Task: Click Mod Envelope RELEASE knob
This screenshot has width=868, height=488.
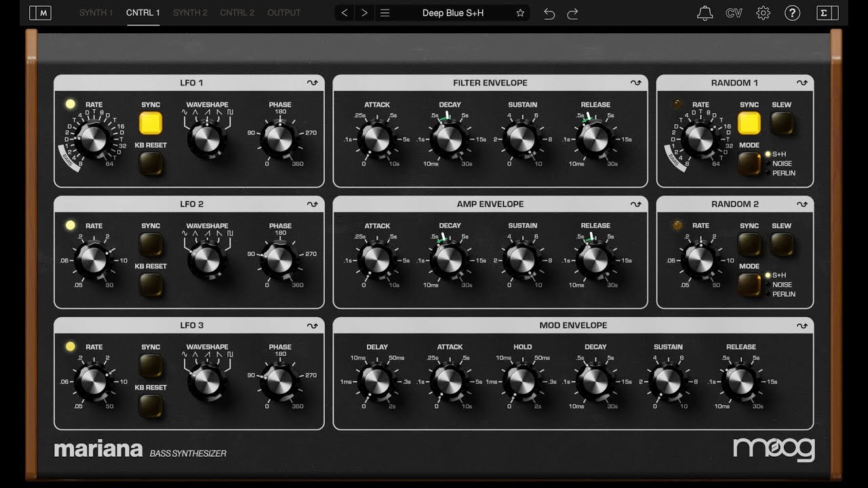Action: (741, 382)
